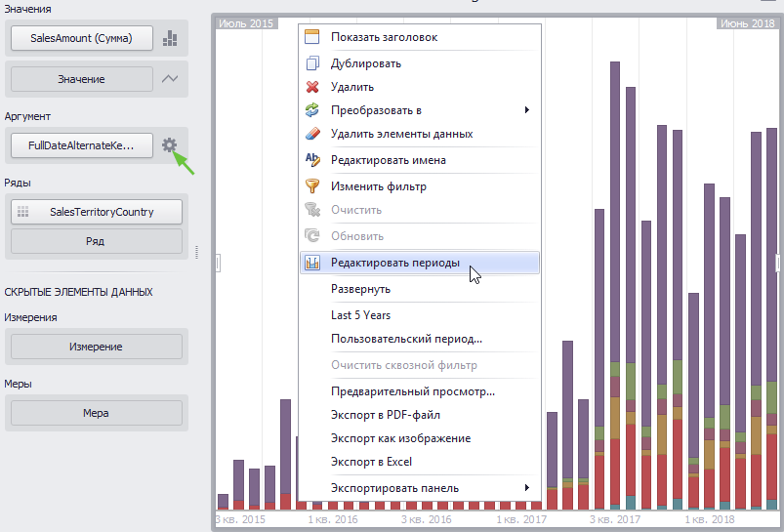Click the SalesTerritoryCountry series button
This screenshot has height=532, width=784.
coord(97,212)
